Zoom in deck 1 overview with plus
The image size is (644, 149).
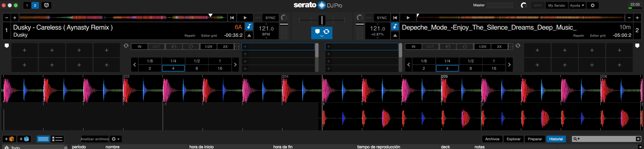point(15,17)
